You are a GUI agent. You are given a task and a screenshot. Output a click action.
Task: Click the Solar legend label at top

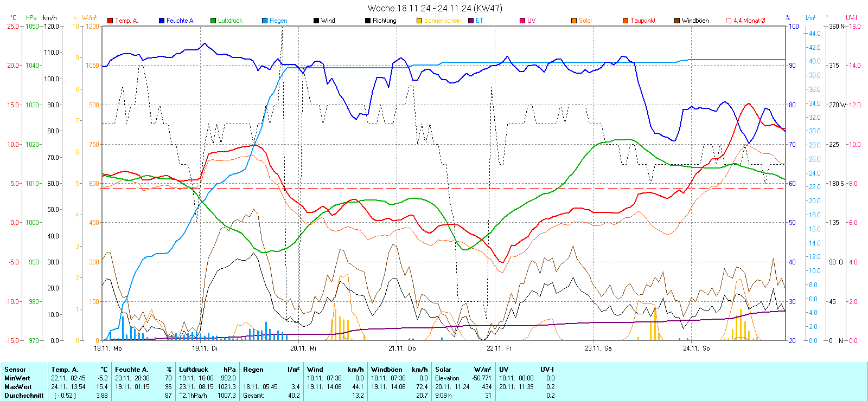click(x=585, y=21)
